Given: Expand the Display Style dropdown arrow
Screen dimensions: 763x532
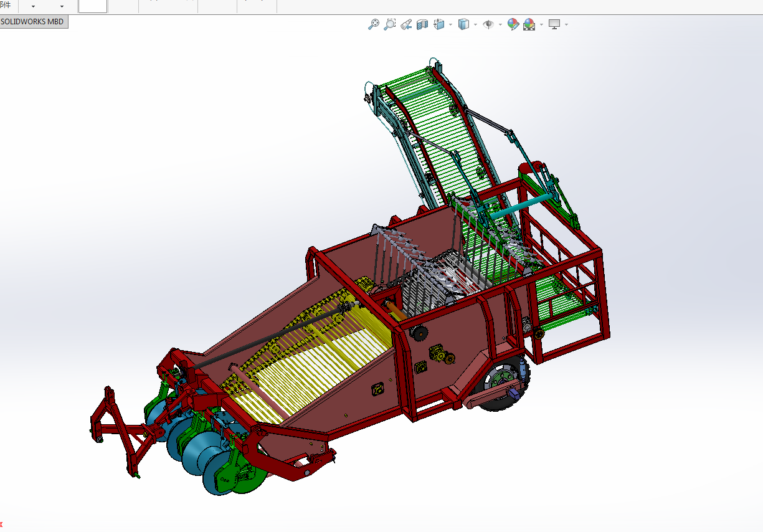Looking at the screenshot, I should (475, 25).
